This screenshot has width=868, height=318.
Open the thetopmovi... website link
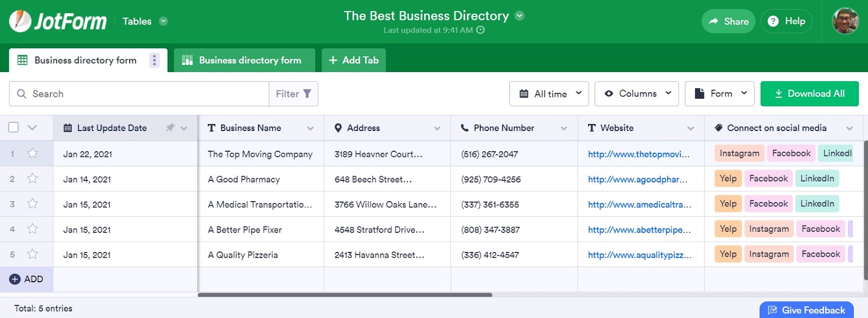pyautogui.click(x=639, y=154)
